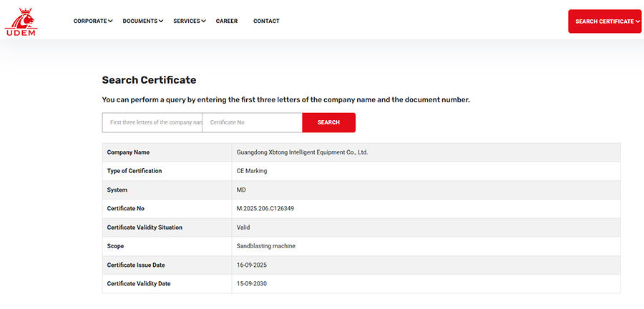Image resolution: width=644 pixels, height=309 pixels.
Task: Click the Certificate Validity Situation label cell
Action: 145,227
